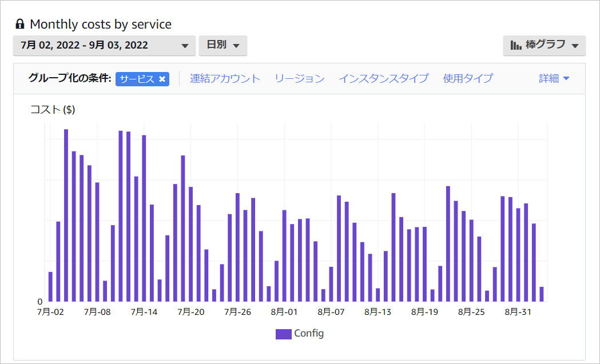Group by リージョン
Screen dimensions: 600x364
click(300, 78)
